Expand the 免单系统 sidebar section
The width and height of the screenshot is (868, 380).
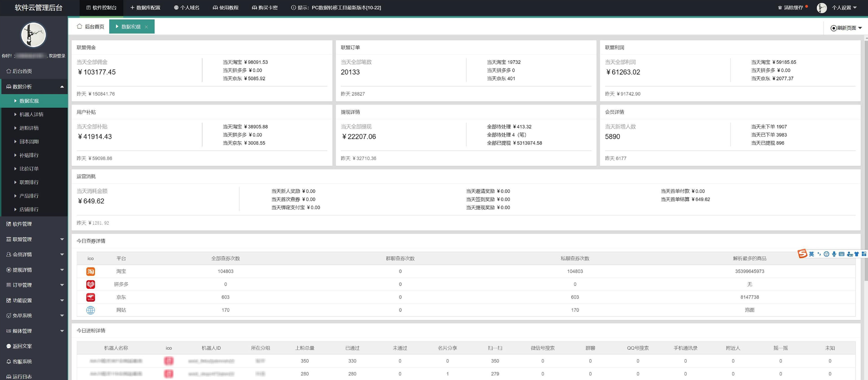tap(34, 316)
